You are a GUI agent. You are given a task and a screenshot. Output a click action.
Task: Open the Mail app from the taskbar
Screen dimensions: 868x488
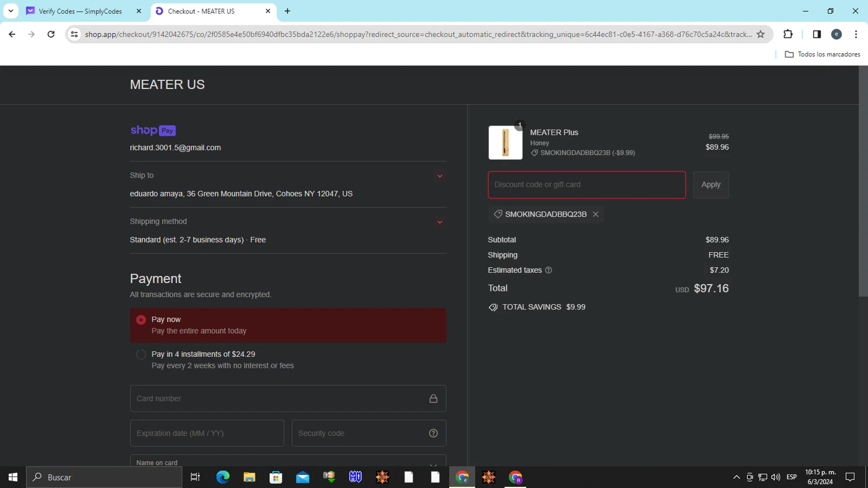click(x=303, y=477)
